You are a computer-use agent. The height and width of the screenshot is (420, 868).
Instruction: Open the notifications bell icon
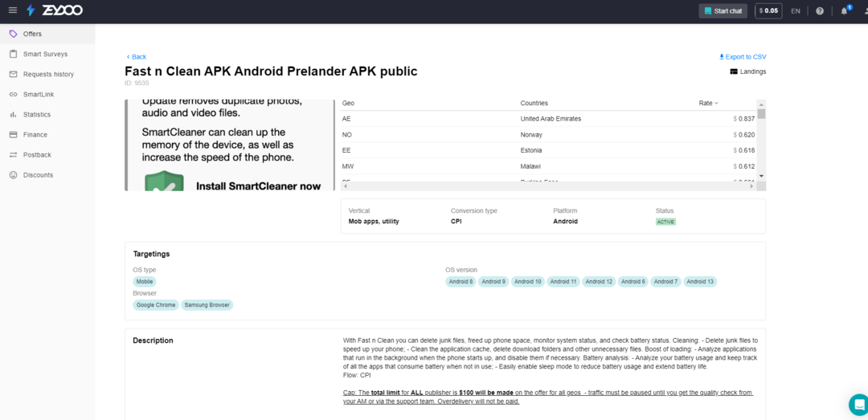[x=844, y=11]
